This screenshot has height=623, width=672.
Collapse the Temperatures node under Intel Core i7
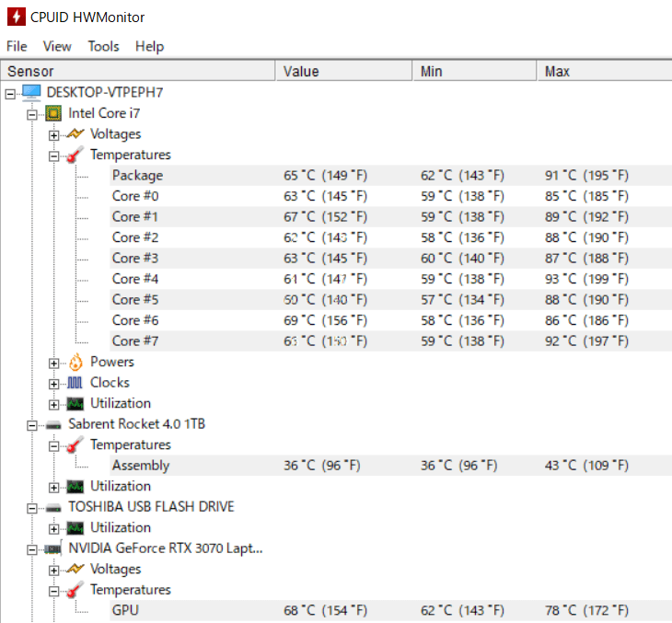53,156
